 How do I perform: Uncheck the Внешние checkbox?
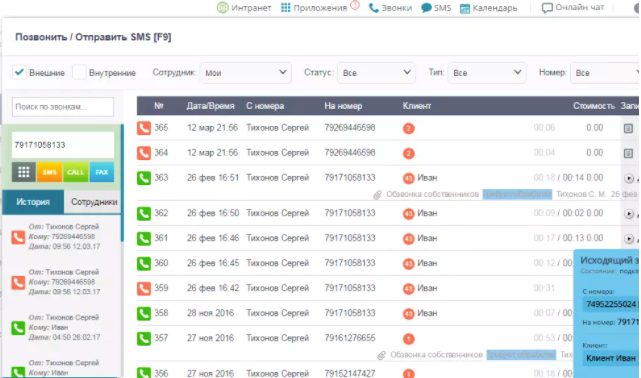[19, 72]
